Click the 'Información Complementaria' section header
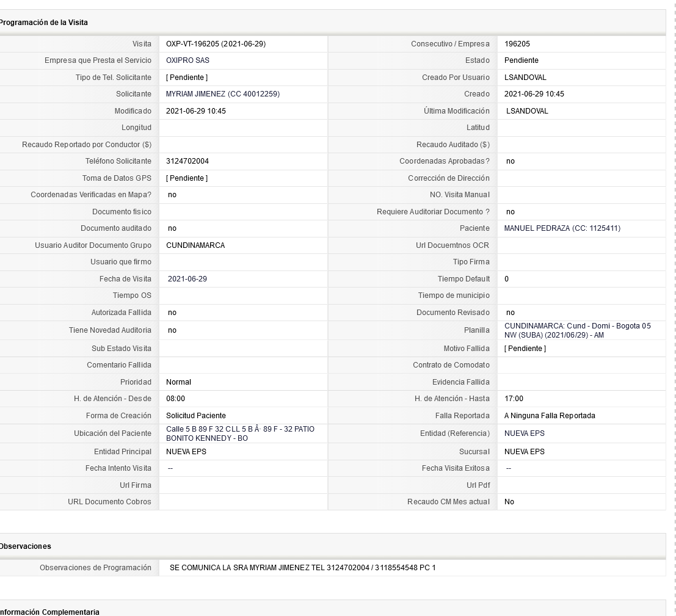 [49, 612]
